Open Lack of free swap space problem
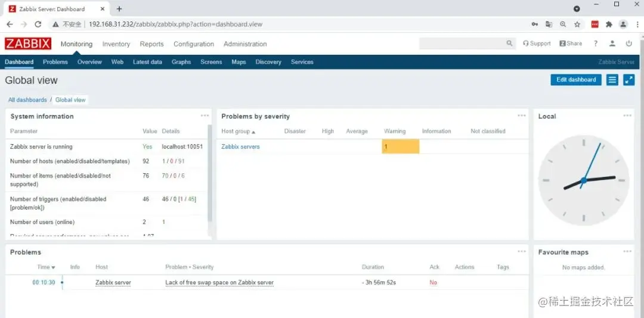 click(219, 282)
